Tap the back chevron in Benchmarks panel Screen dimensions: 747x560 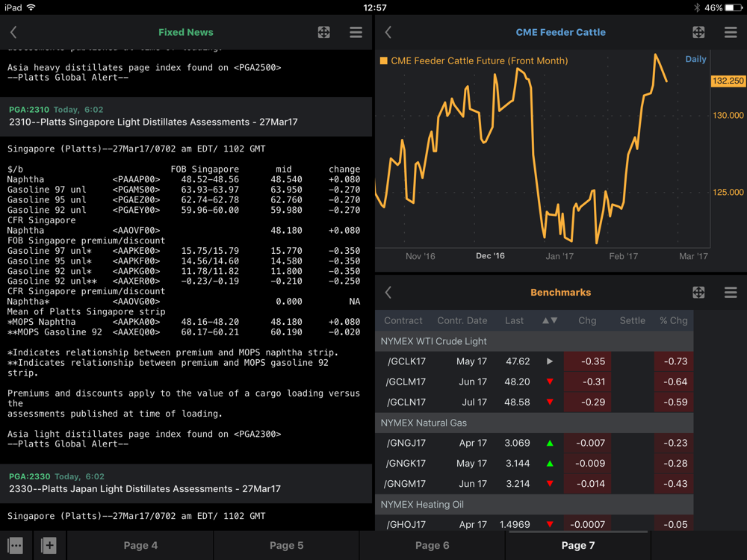[x=388, y=293]
